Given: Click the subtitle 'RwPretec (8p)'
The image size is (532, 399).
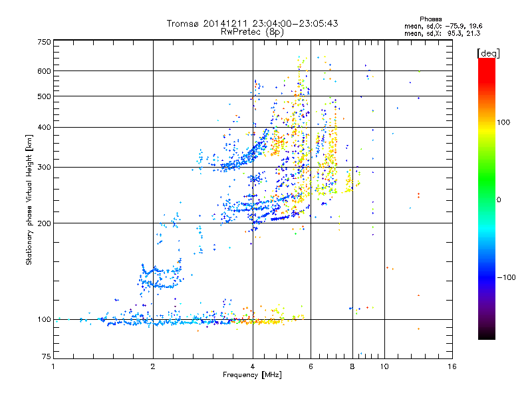Looking at the screenshot, I should click(x=252, y=32).
